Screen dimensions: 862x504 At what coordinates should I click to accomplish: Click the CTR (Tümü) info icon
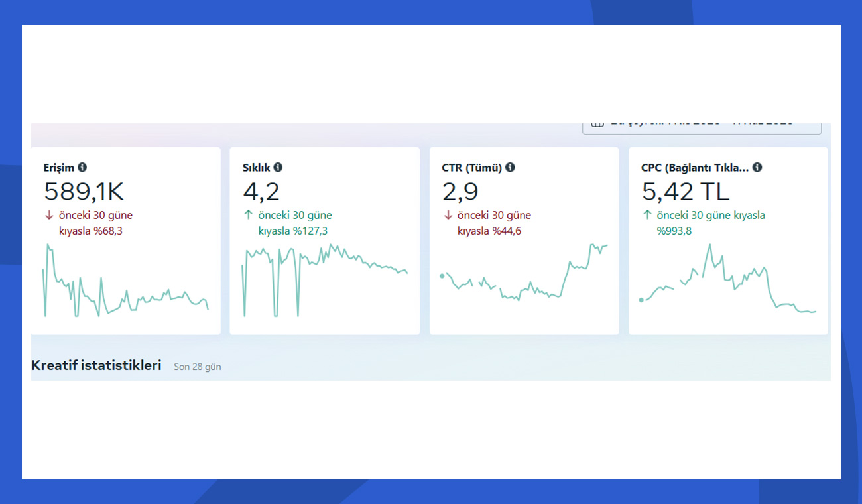(510, 168)
